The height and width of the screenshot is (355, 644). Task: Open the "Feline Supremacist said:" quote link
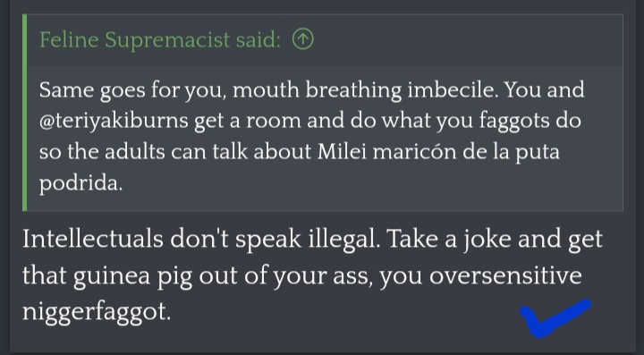tap(160, 40)
